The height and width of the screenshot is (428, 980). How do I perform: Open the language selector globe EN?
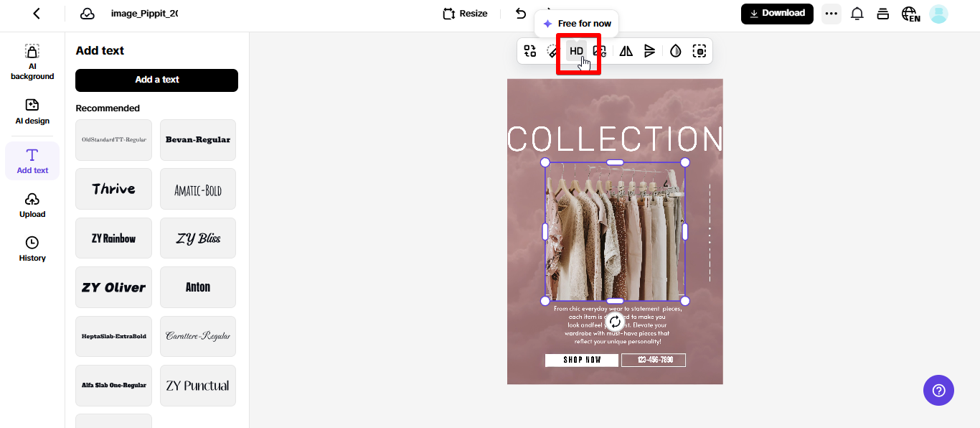[911, 14]
